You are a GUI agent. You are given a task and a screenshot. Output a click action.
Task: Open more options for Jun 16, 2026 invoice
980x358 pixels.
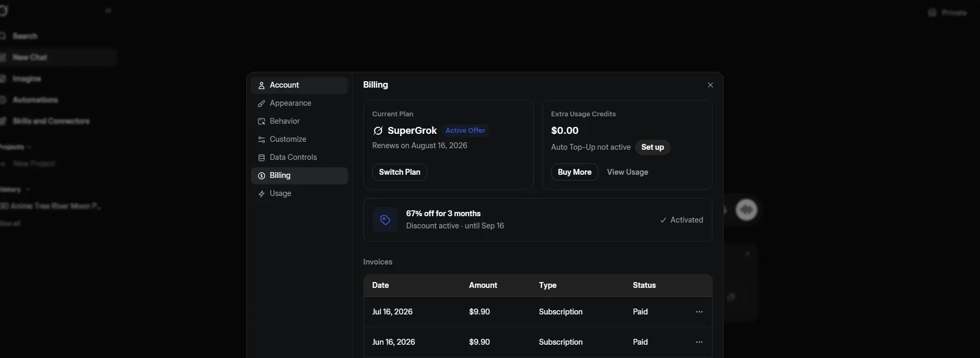[x=699, y=342]
